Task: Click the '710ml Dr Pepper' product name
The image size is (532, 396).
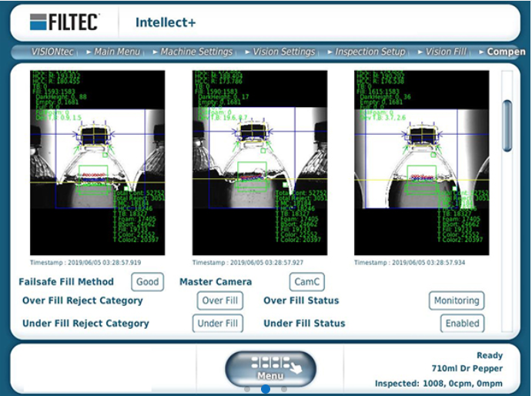Action: tap(467, 368)
